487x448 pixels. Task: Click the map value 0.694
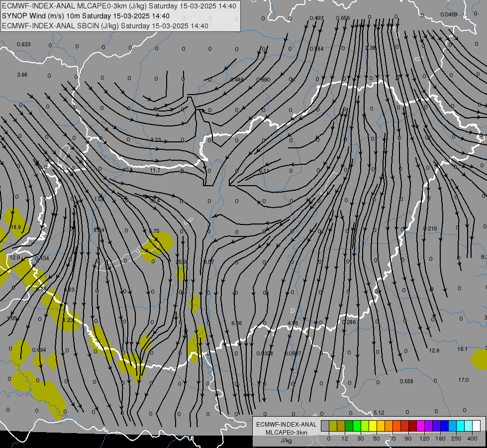point(39,350)
